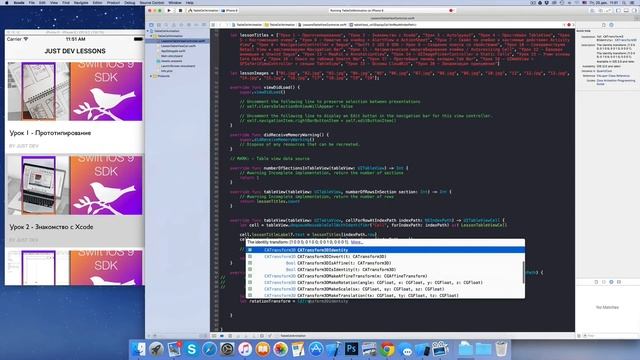Click the Run button in Xcode toolbar
The width and height of the screenshot is (640, 360).
[x=169, y=11]
